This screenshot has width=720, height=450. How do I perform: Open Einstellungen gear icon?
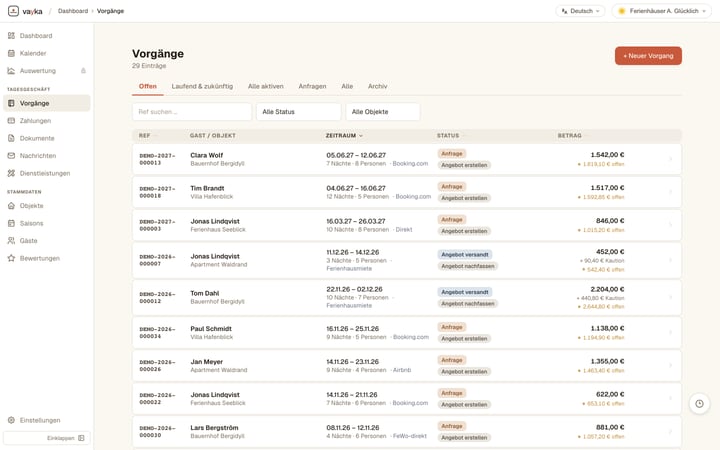[11, 420]
